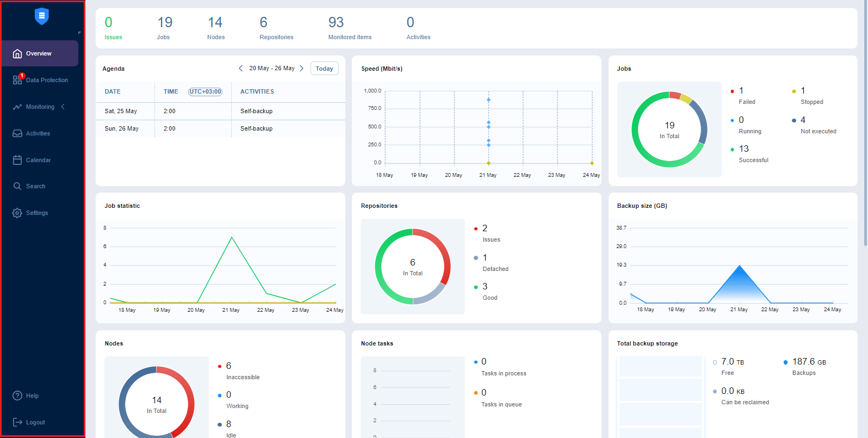The width and height of the screenshot is (868, 438).
Task: Click the Overview home icon
Action: [17, 53]
